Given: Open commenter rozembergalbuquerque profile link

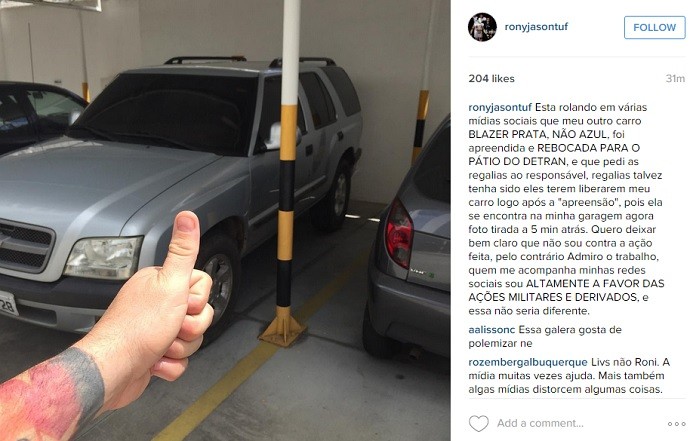Looking at the screenshot, I should 528,362.
